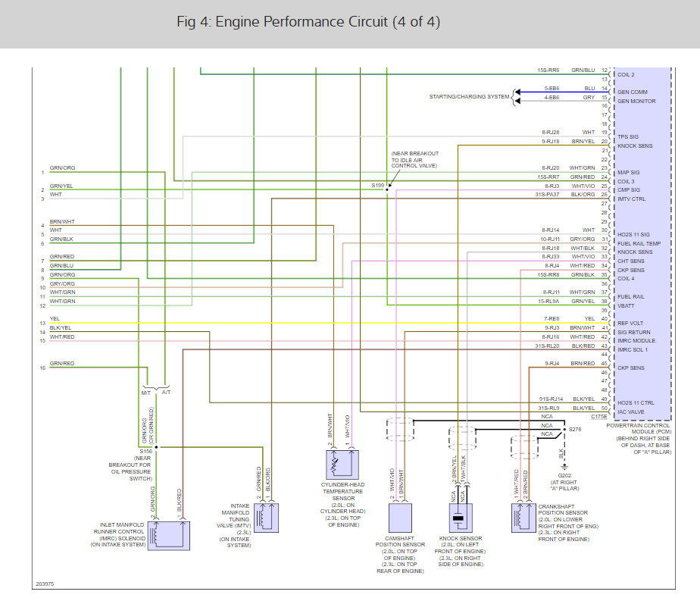The image size is (700, 604).
Task: Click the BRN/WHT label at left pin 4
Action: 62,221
